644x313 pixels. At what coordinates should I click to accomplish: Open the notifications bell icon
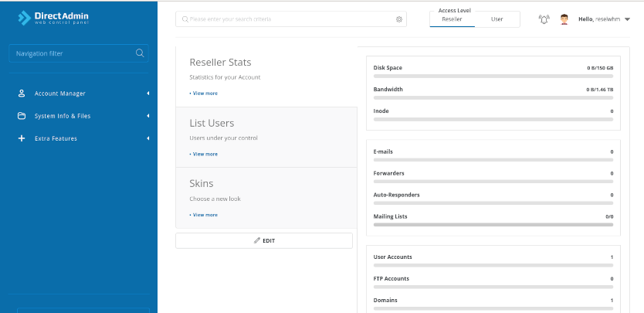point(544,19)
